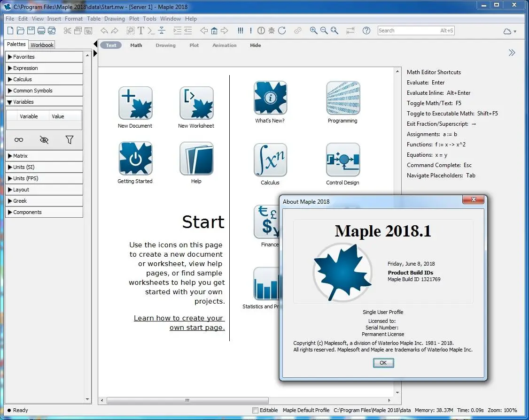
Task: Insert plain text with the T icon
Action: pos(141,31)
